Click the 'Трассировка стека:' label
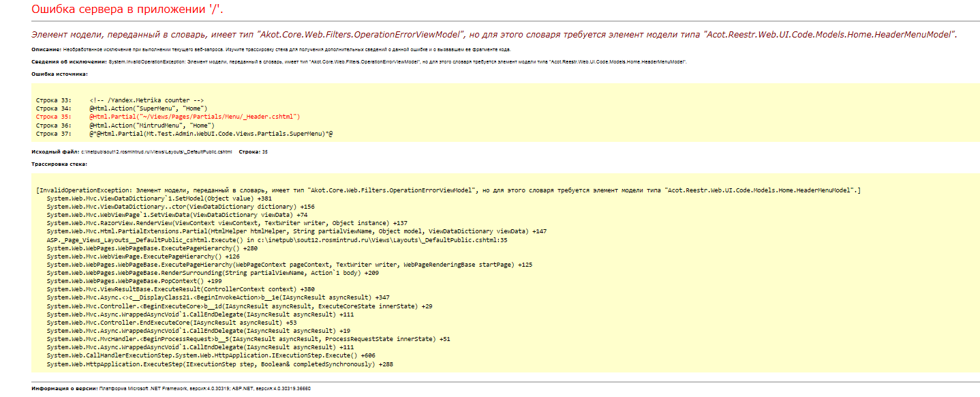 (x=59, y=164)
